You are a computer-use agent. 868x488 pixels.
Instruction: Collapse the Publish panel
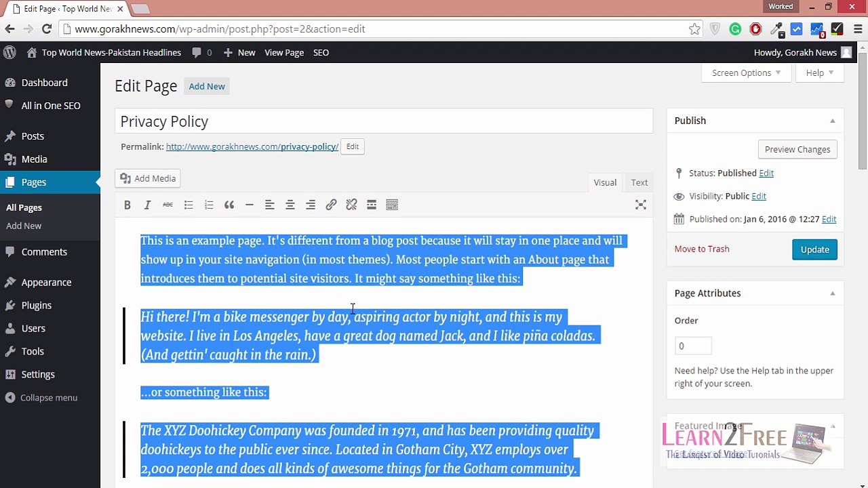pyautogui.click(x=832, y=121)
